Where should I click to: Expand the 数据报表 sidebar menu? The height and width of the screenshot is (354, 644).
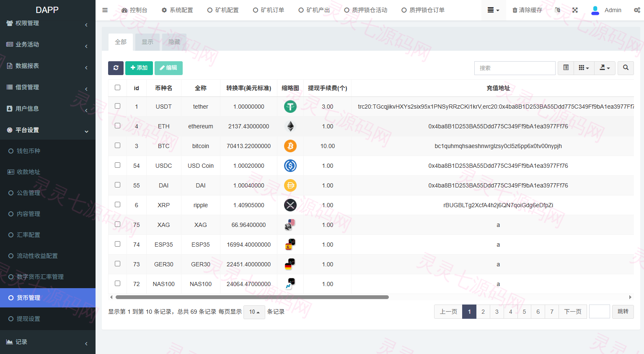(48, 66)
